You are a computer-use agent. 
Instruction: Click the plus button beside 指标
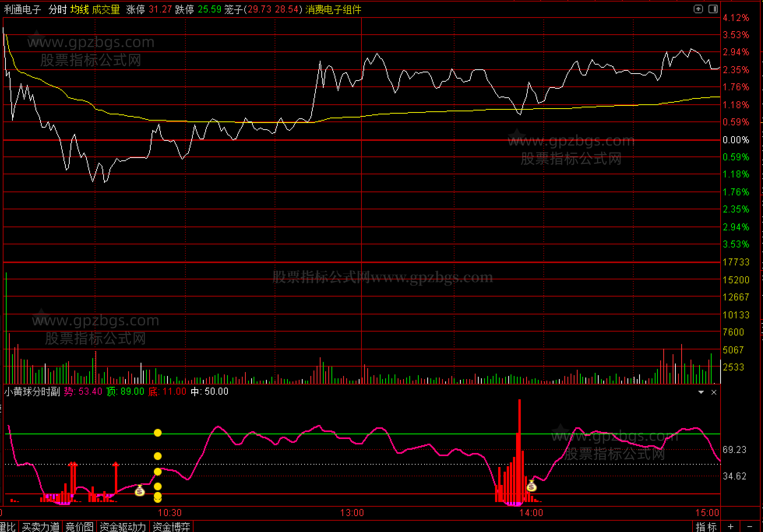pyautogui.click(x=730, y=527)
